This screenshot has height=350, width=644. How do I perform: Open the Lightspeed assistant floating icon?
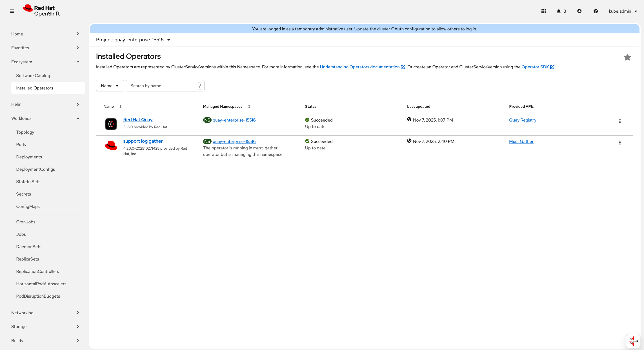pos(633,341)
